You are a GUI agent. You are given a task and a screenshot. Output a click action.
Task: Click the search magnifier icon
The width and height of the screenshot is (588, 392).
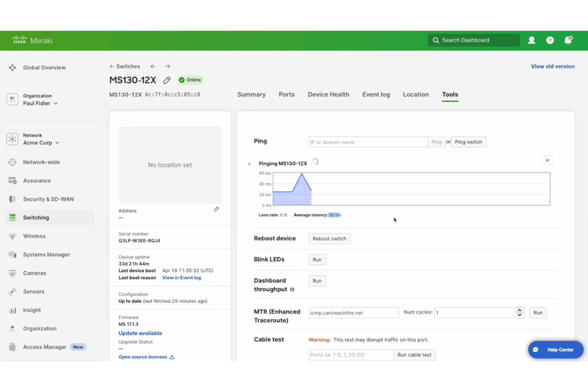[x=436, y=40]
